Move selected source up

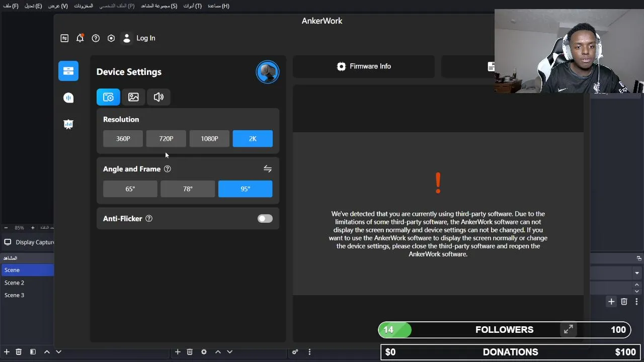(x=218, y=352)
